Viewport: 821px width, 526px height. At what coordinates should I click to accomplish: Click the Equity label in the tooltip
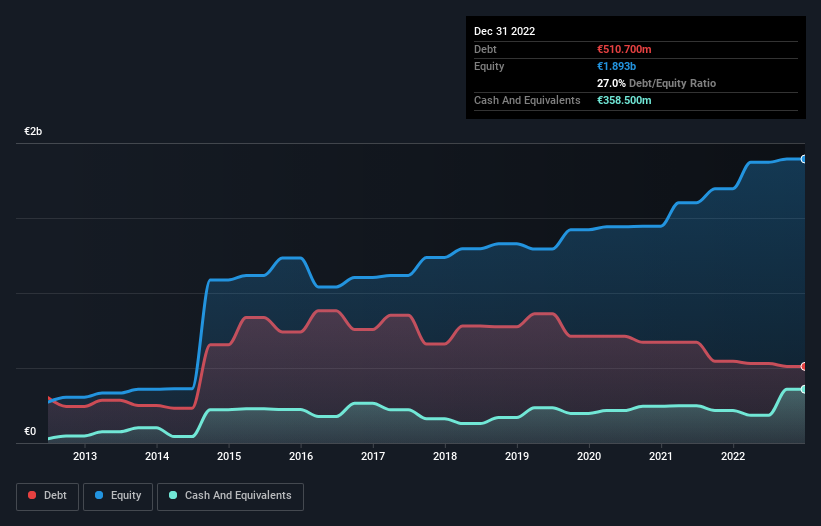pyautogui.click(x=489, y=66)
